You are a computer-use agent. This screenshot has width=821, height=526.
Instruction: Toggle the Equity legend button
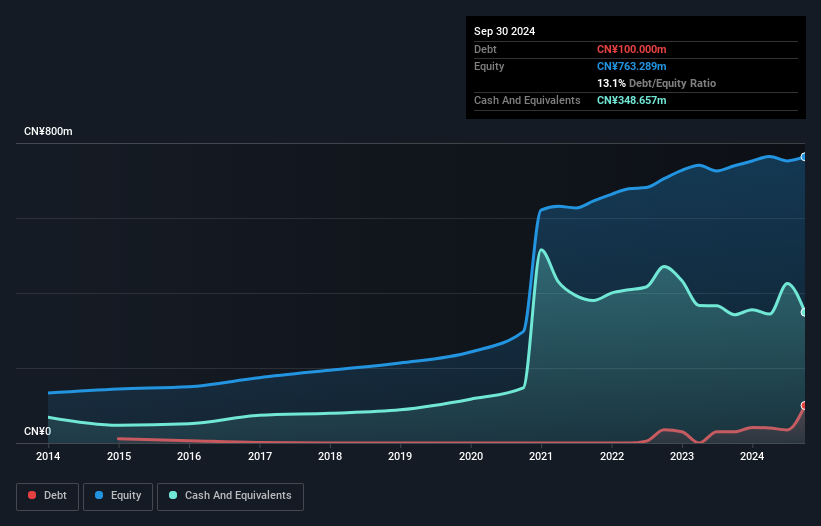[x=118, y=496]
